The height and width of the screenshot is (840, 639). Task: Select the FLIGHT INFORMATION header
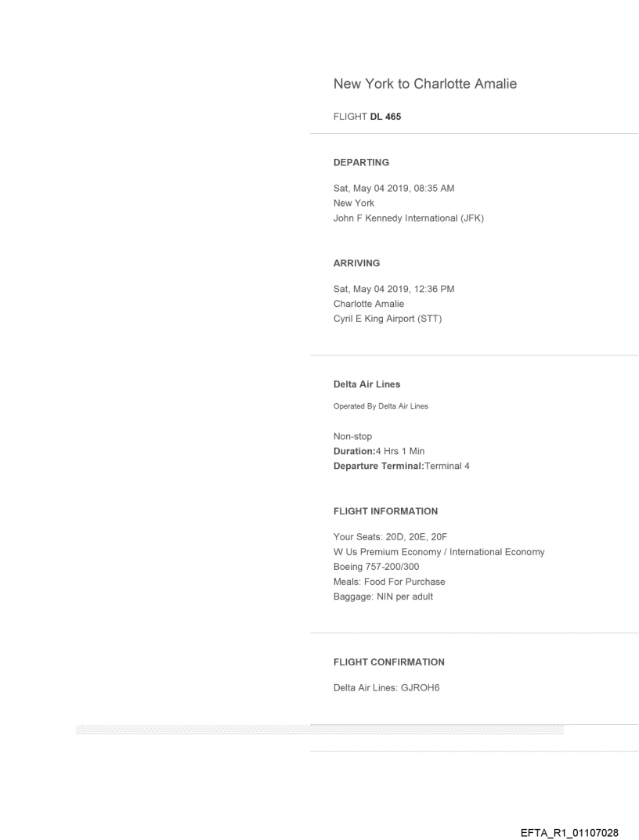(385, 511)
